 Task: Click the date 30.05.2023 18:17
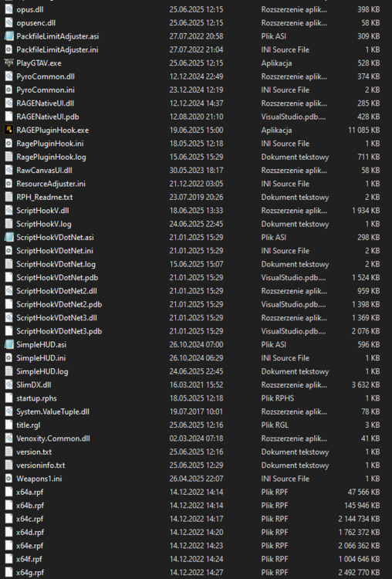pos(196,171)
